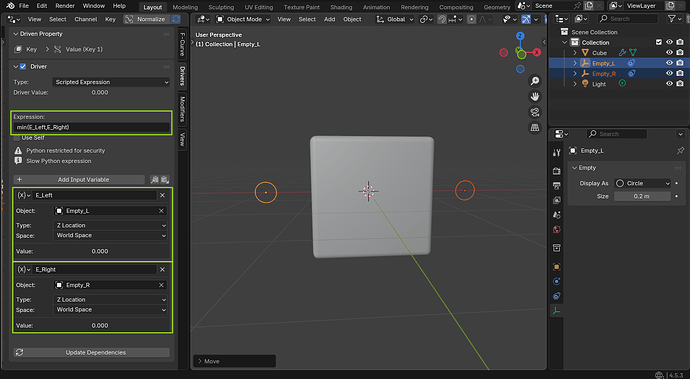Click Add Input Variable button
Screen dimensions: 690x379
(x=79, y=180)
